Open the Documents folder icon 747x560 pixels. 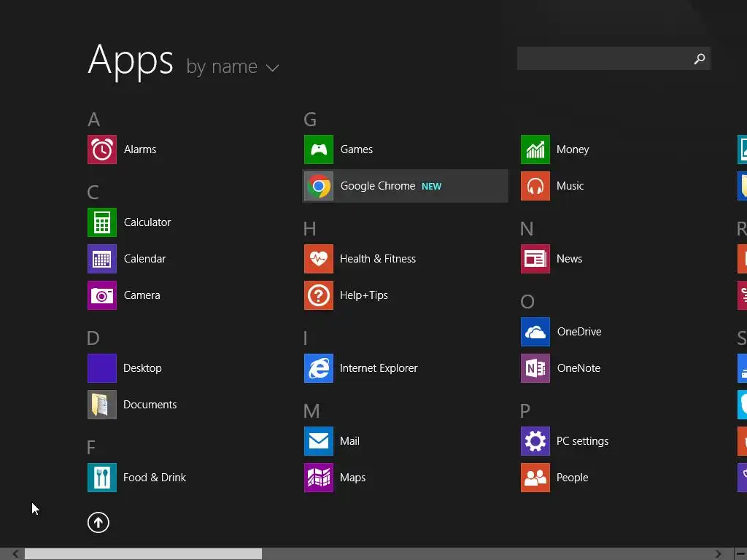coord(102,405)
